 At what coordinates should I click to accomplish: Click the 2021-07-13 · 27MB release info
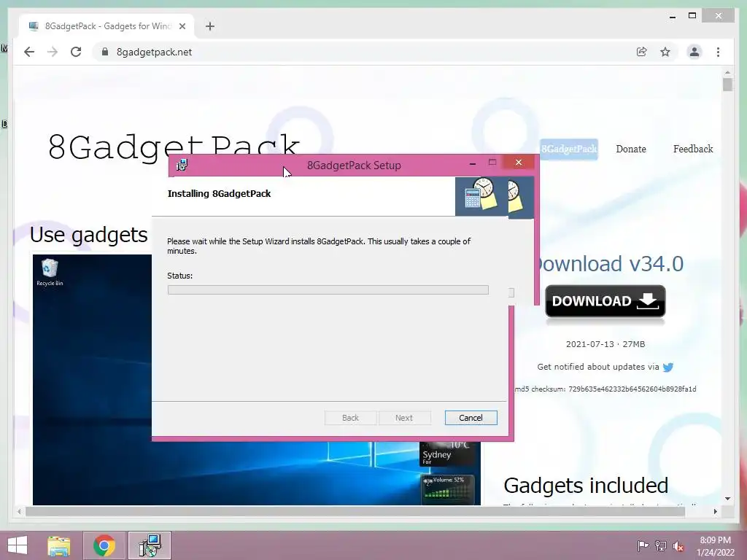[605, 344]
